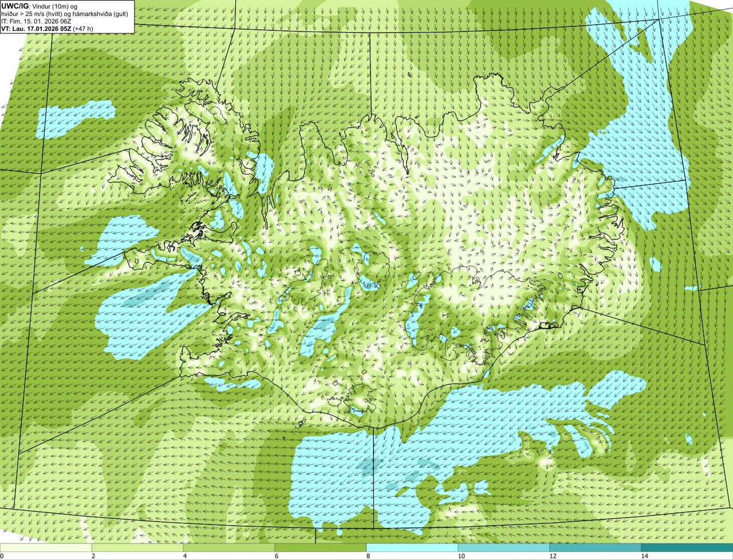
Task: Click the legend scale label "2"
Action: (x=93, y=556)
